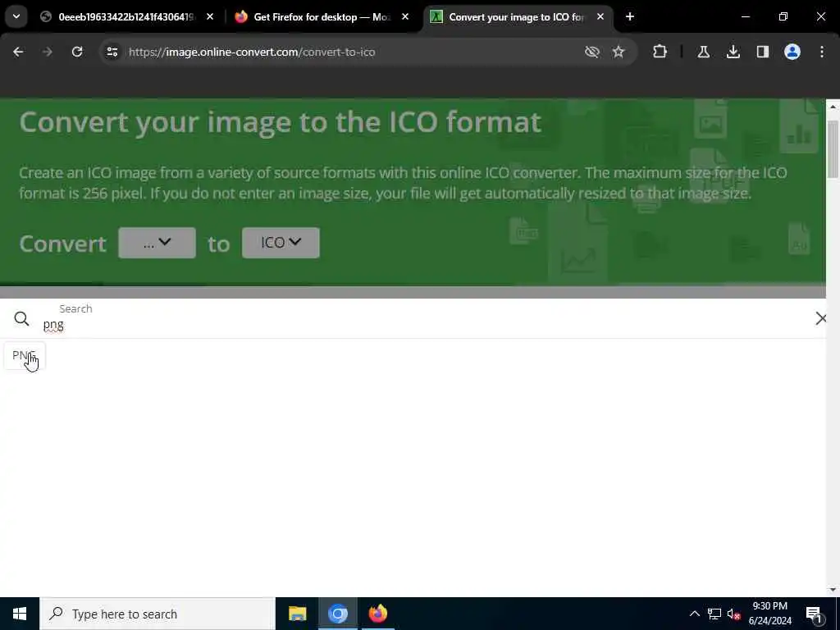Image resolution: width=840 pixels, height=630 pixels.
Task: Bookmark this page with star icon
Action: (619, 52)
